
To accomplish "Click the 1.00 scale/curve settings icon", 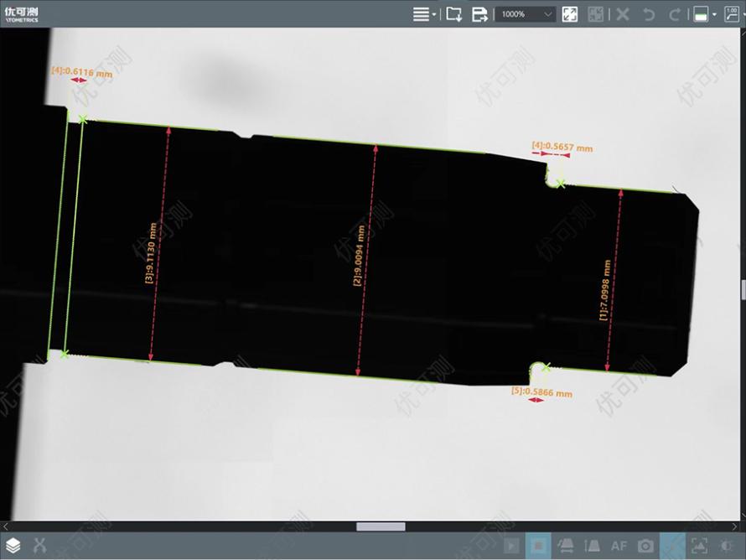I will [732, 14].
